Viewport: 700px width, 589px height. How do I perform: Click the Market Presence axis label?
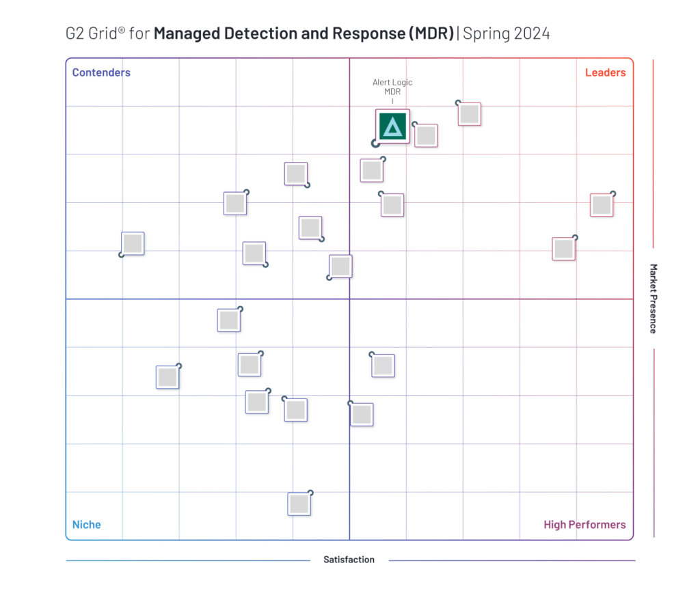click(653, 299)
